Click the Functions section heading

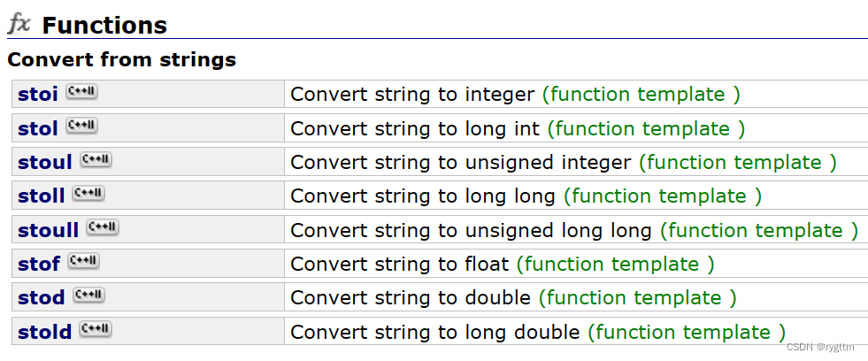(x=104, y=26)
